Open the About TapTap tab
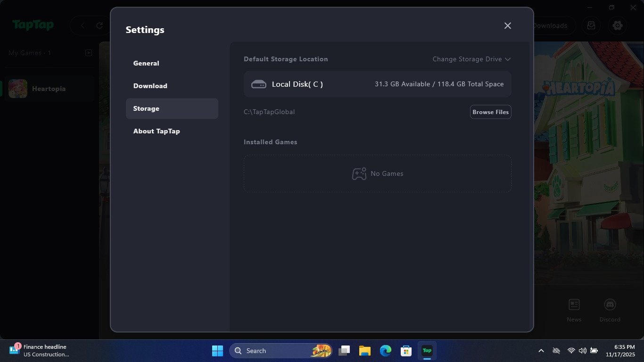 (x=157, y=131)
